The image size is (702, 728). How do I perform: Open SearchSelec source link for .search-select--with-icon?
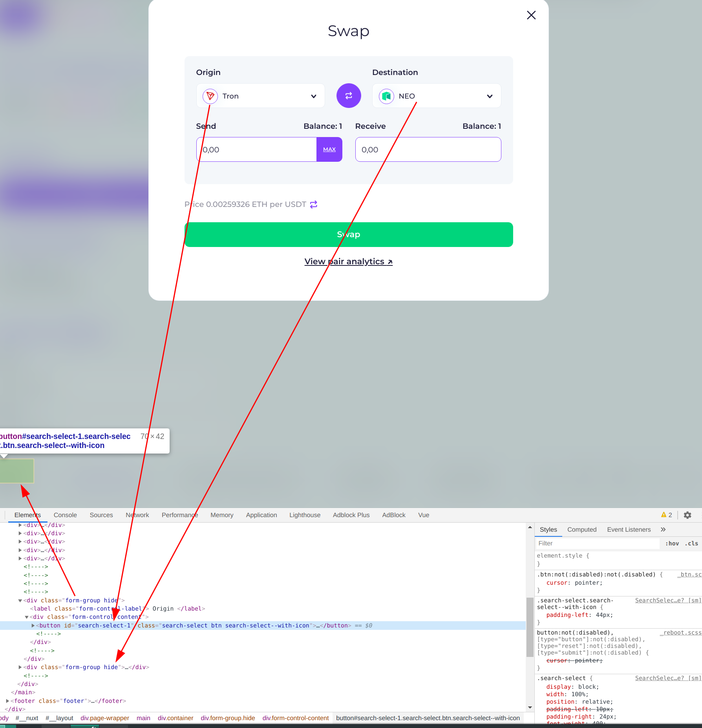[x=668, y=600]
